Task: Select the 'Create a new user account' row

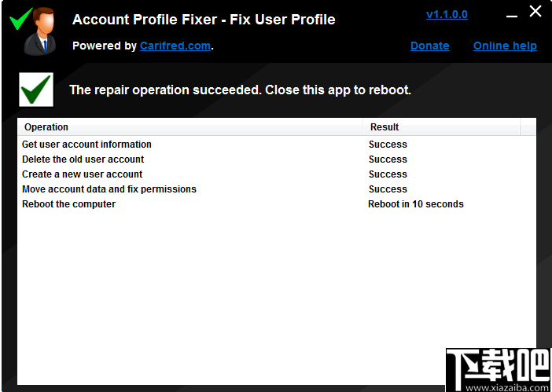Action: tap(277, 174)
